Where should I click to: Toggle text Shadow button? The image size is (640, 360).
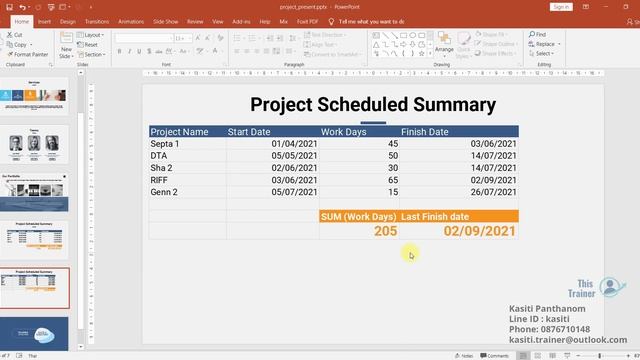point(149,51)
